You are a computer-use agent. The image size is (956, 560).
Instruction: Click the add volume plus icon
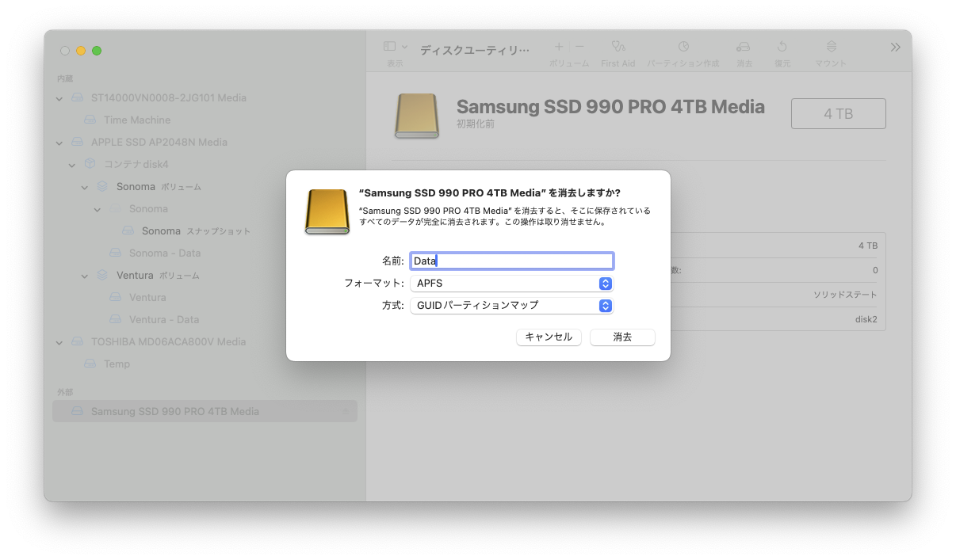click(x=559, y=47)
